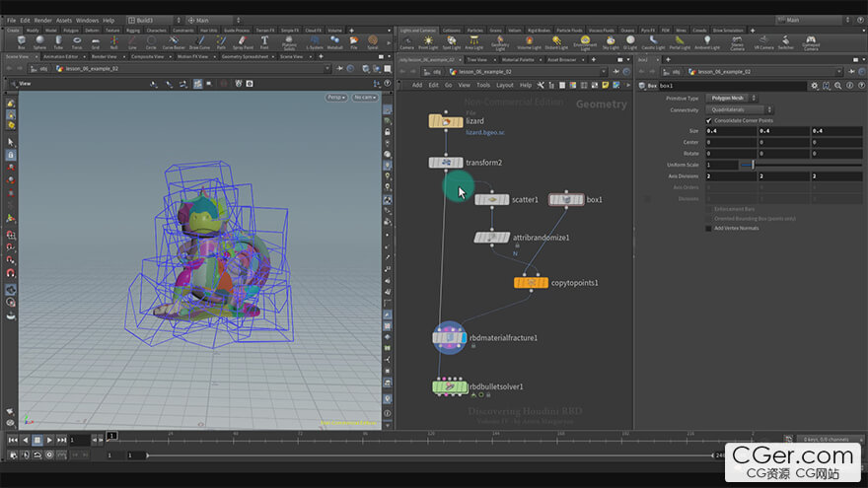The image size is (868, 488).
Task: Enable Add Vertex Normals checkbox
Action: (x=708, y=228)
